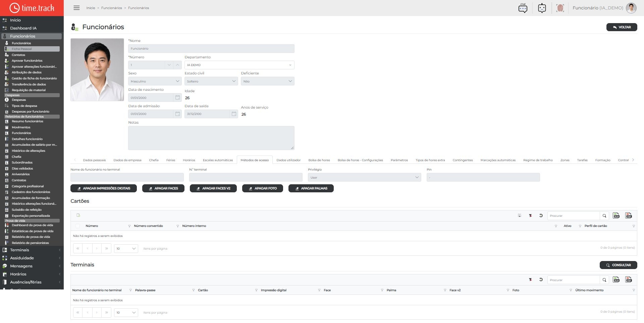
Task: Switch to Dados pessoais tab
Action: pyautogui.click(x=94, y=160)
